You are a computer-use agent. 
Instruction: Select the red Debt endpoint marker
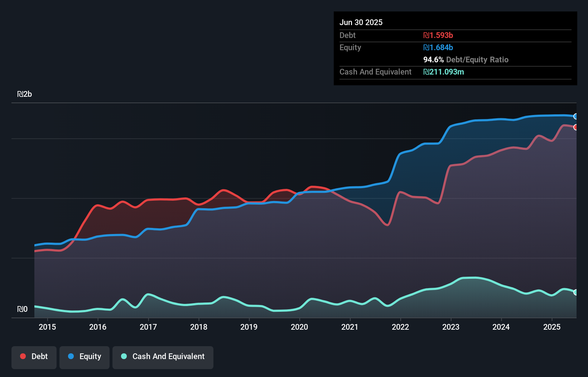[575, 128]
